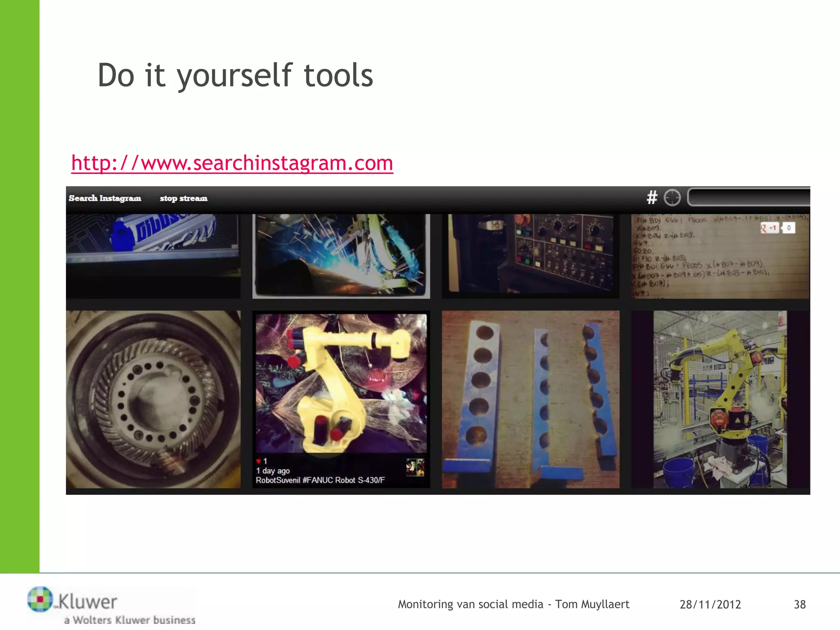840x630 pixels.
Task: Click the Google +1 button
Action: pos(769,228)
